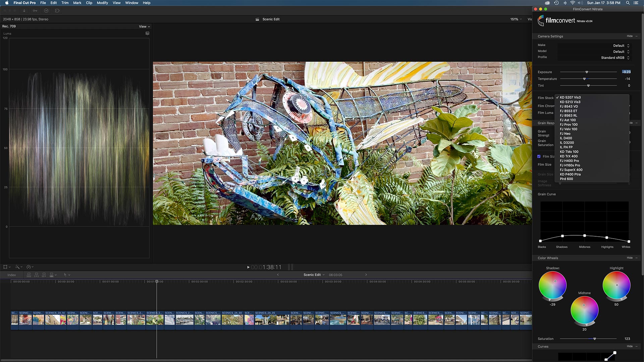Adjust the Exposure slider handle
The image size is (644, 362).
(x=587, y=72)
